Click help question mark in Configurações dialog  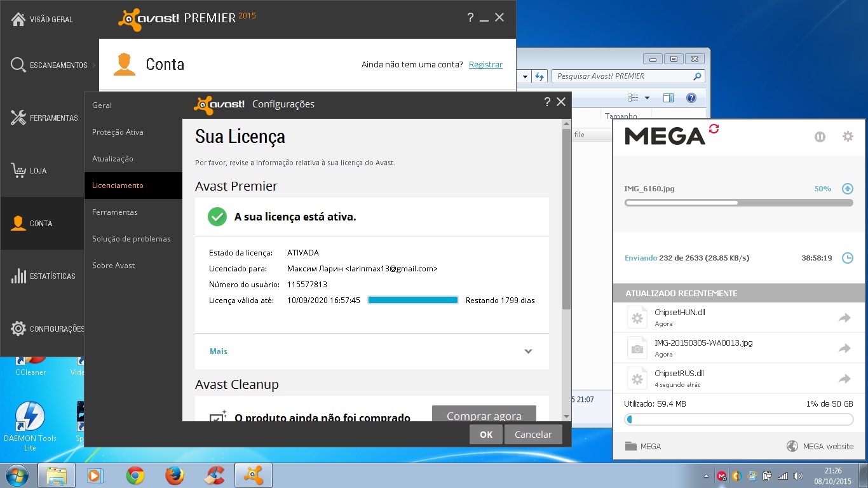[547, 102]
